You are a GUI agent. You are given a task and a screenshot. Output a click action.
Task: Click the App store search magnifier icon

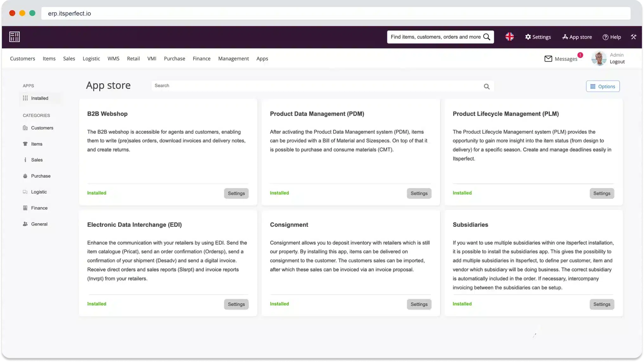(x=487, y=87)
